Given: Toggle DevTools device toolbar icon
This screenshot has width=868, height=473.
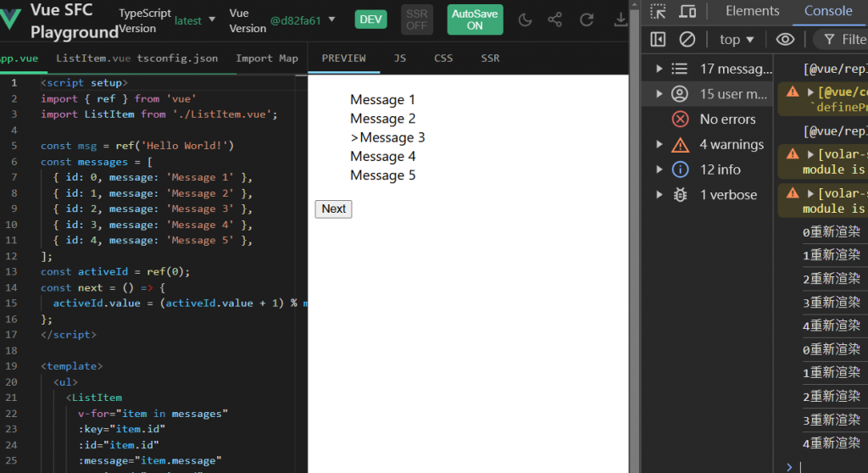Looking at the screenshot, I should [x=687, y=11].
